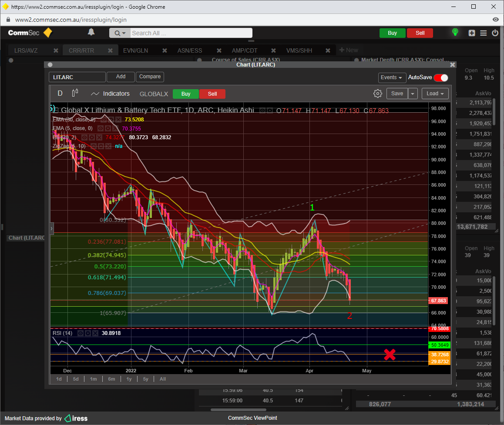Expand the drawing tools side panel arrow
504x425 pixels.
pyautogui.click(x=51, y=229)
